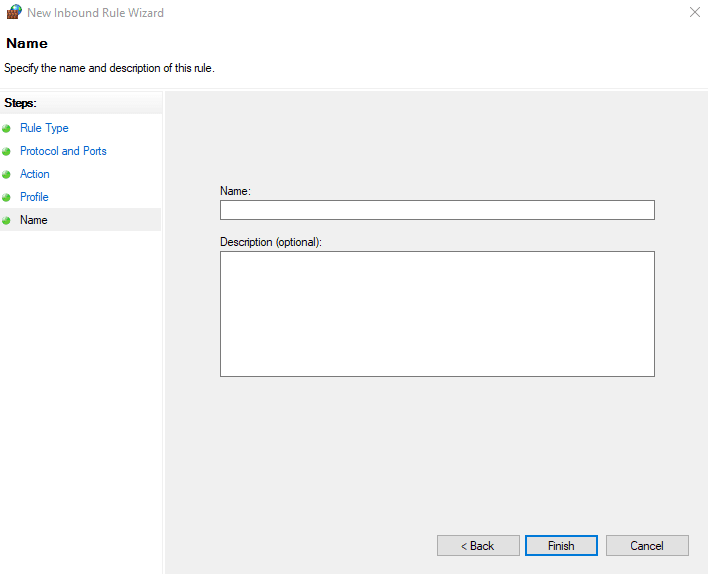Cancel the New Inbound Rule Wizard
708x574 pixels.
click(647, 546)
